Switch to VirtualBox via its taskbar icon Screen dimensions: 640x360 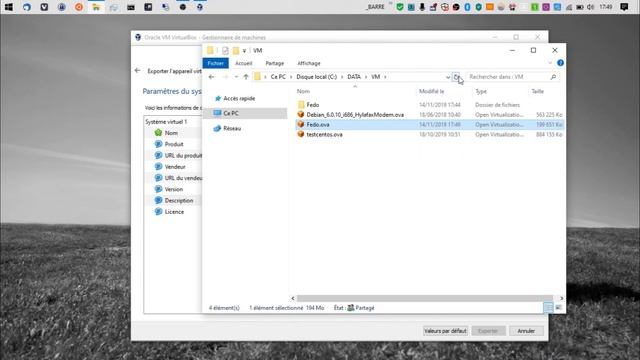(200, 7)
